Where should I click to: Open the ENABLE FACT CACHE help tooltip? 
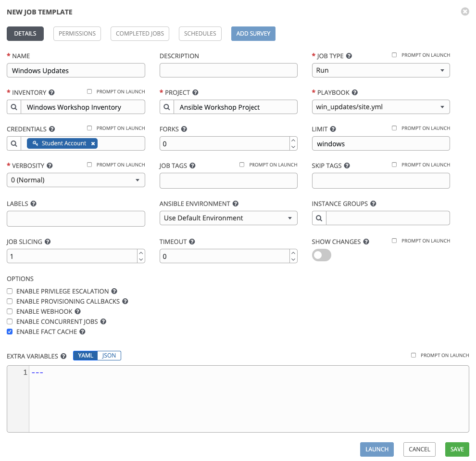[83, 332]
